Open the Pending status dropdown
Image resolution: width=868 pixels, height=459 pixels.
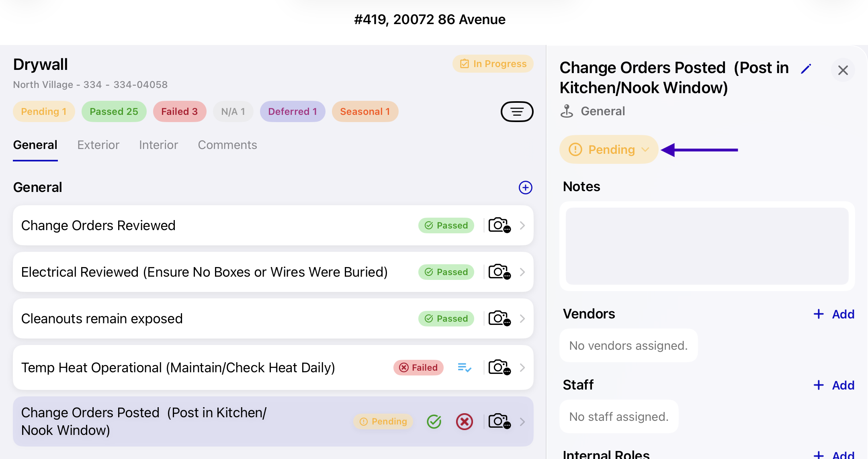pos(609,150)
